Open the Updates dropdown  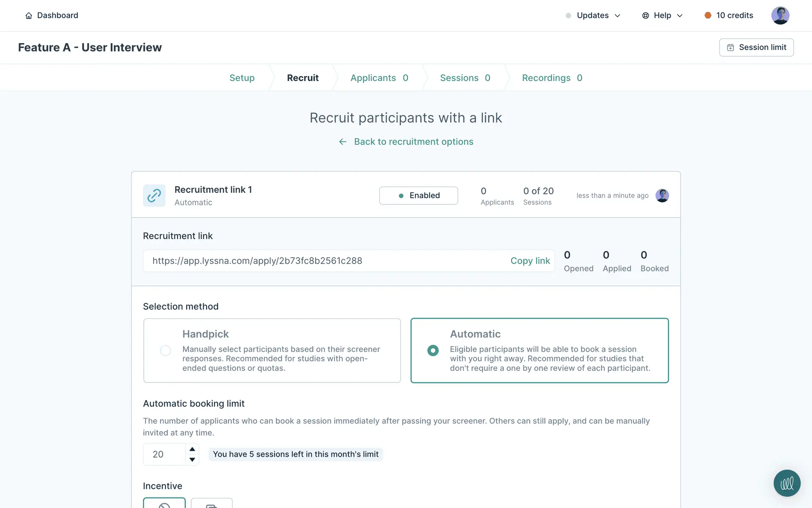593,16
